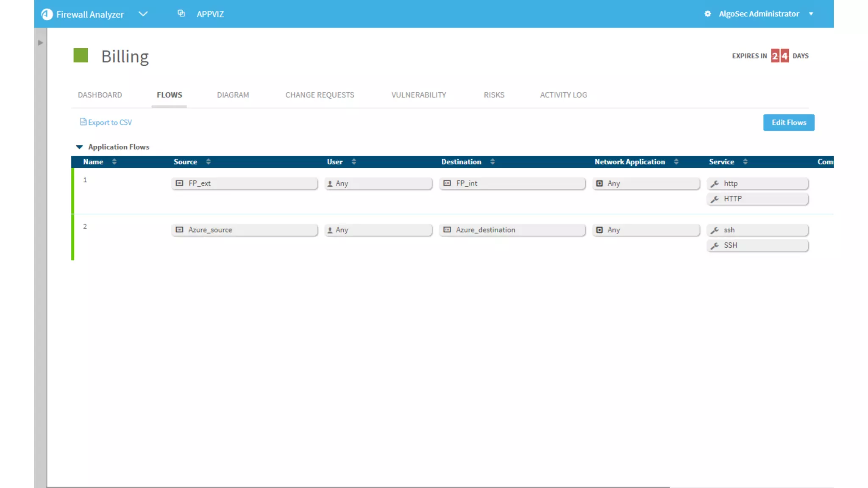Click the green Billing color square
The height and width of the screenshot is (488, 868).
click(x=81, y=55)
